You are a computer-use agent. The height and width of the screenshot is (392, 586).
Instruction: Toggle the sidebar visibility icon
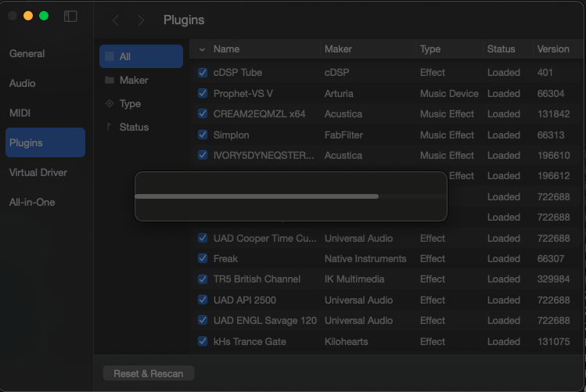(70, 16)
